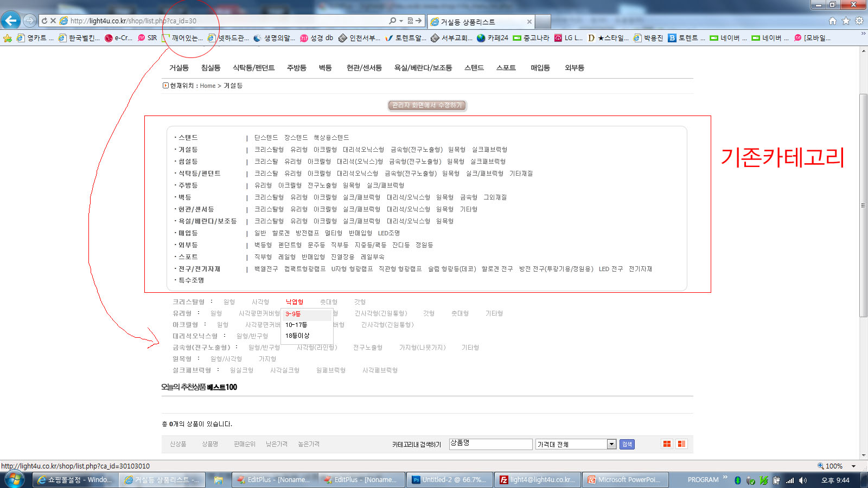Choose 10~17등 from the popup submenu
Viewport: 868px width, 488px height.
click(x=296, y=325)
